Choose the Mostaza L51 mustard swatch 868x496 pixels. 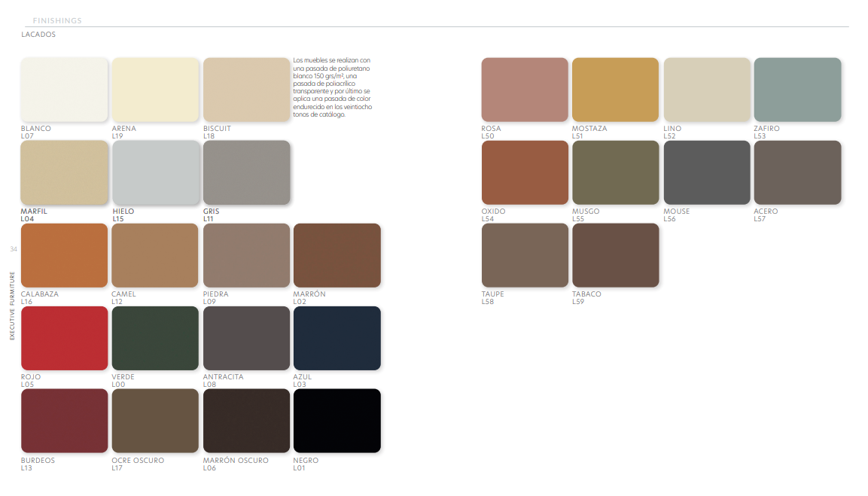[615, 90]
